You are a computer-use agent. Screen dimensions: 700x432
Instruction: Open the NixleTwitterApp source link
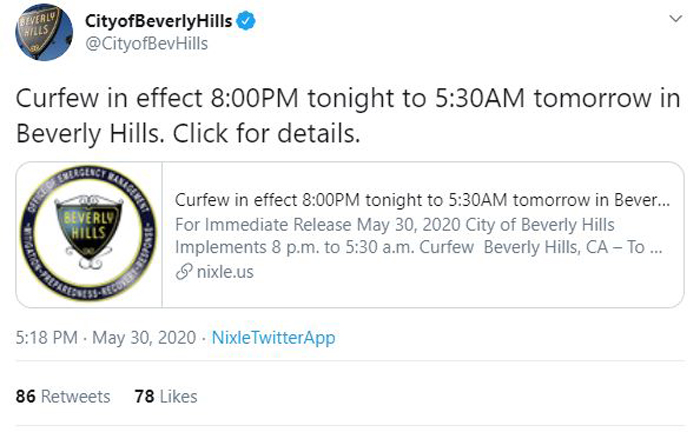(273, 338)
